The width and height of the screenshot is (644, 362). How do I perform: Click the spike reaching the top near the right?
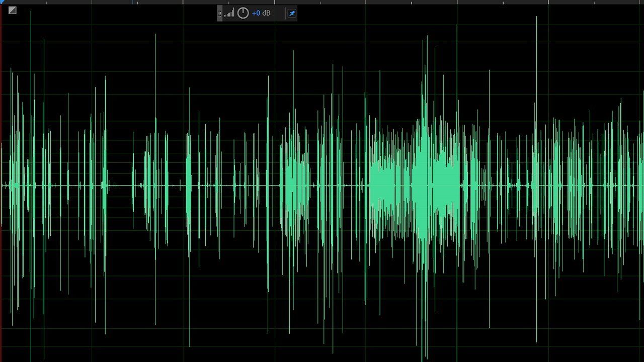537,30
